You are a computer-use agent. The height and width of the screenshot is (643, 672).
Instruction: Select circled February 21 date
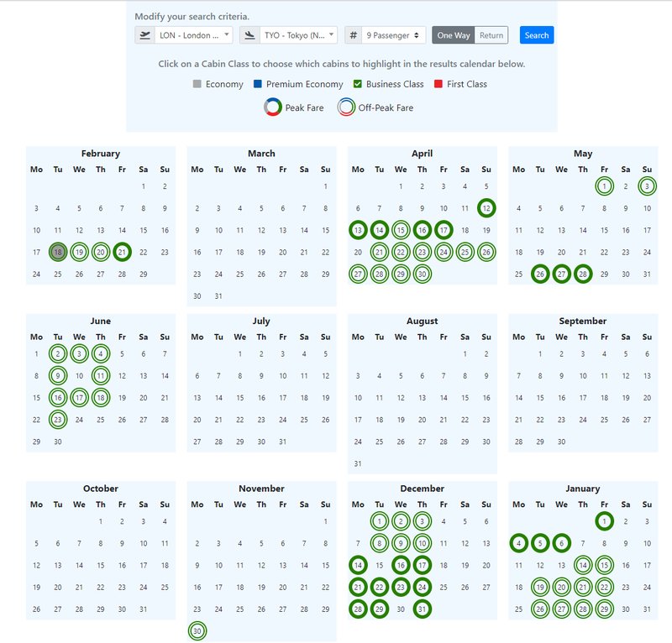[x=122, y=251]
